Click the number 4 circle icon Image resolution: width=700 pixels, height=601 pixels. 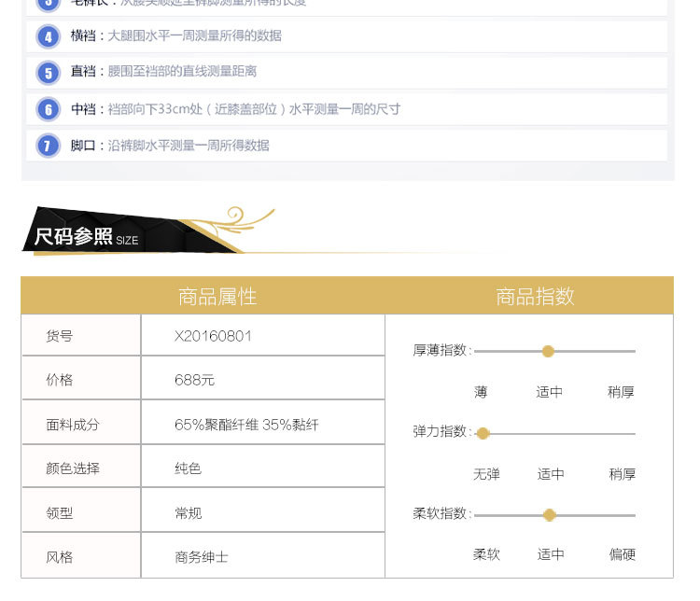(x=49, y=36)
